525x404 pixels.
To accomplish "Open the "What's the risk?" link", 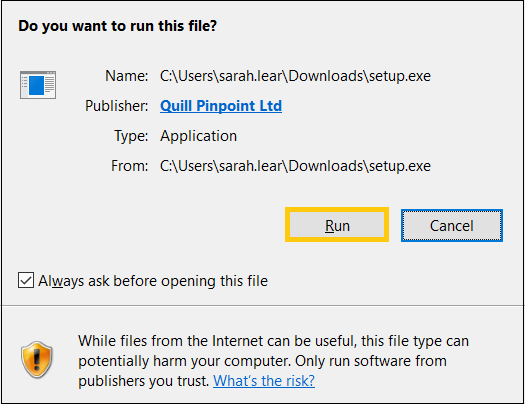I will 264,381.
